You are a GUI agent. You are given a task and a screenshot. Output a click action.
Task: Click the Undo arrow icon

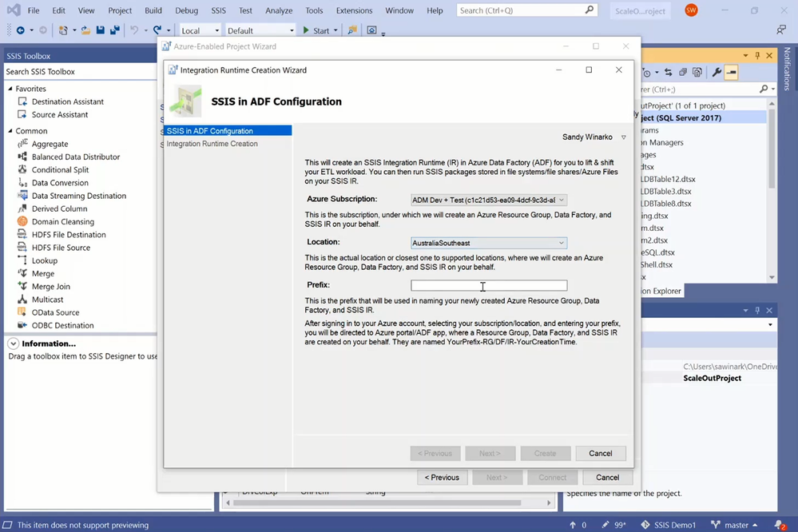(x=134, y=30)
